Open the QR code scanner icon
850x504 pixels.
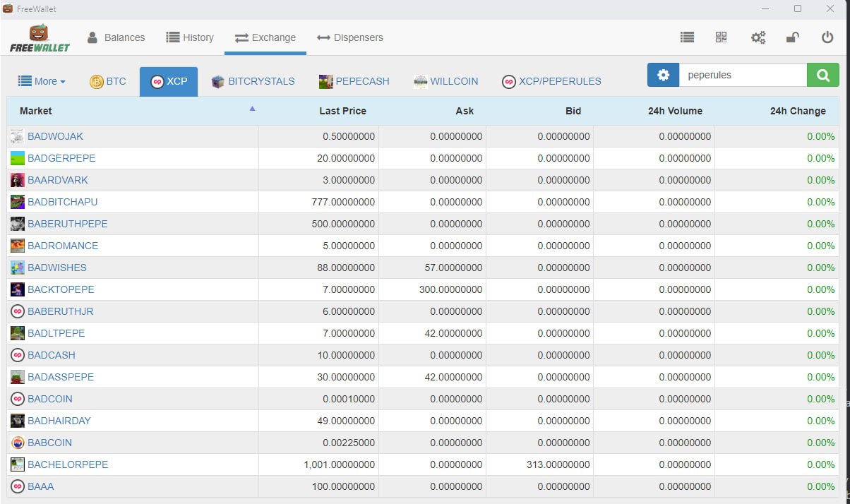721,37
